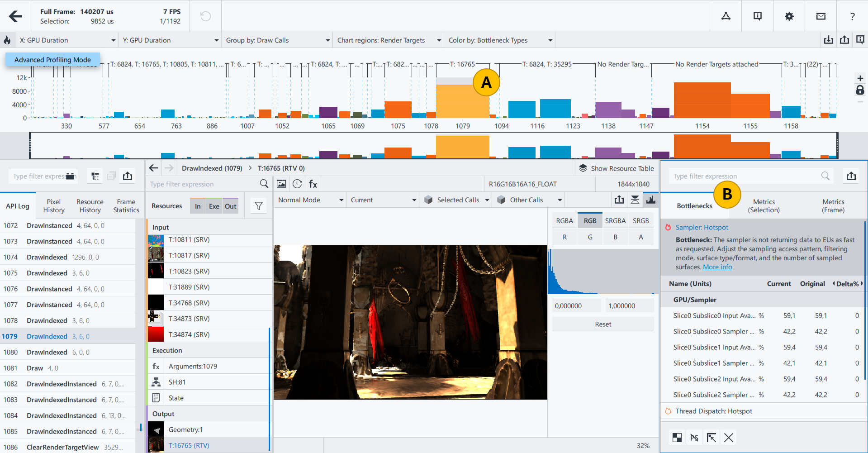Click the Reset histogram button

tap(602, 324)
